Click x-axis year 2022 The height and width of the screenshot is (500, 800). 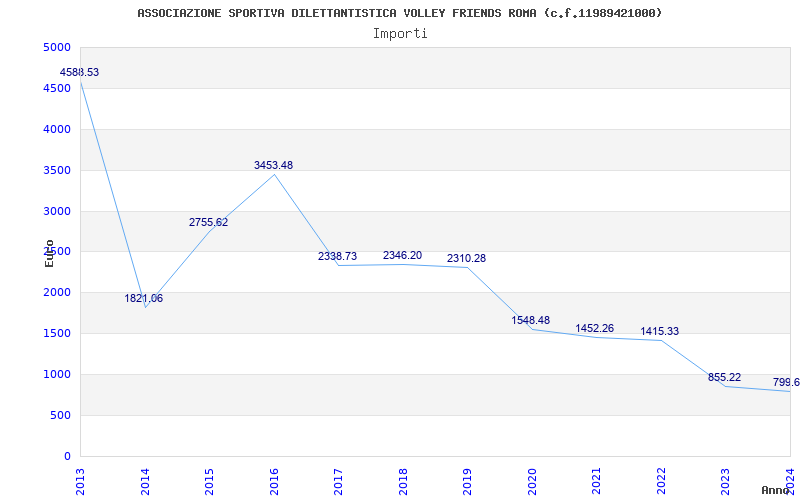(661, 482)
